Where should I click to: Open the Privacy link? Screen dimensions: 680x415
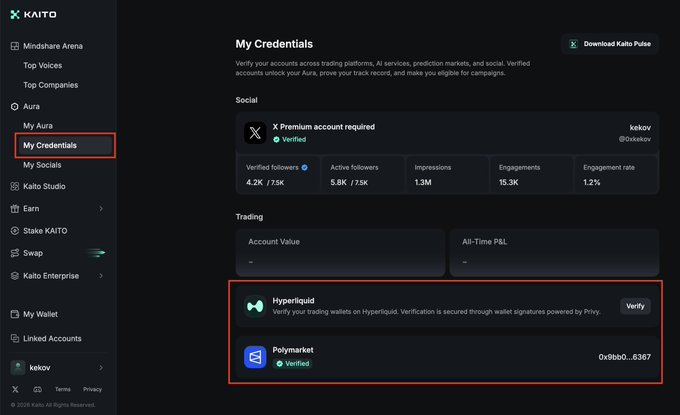coord(92,389)
